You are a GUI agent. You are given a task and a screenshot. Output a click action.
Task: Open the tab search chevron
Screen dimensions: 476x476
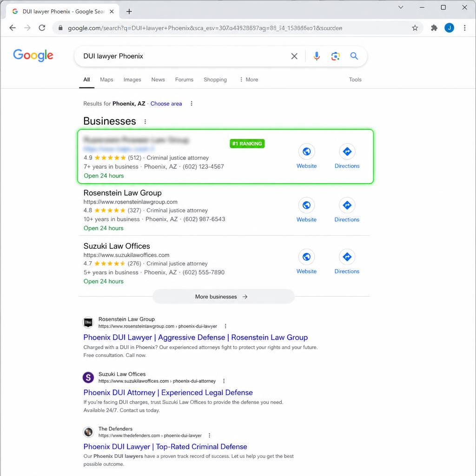pos(400,7)
